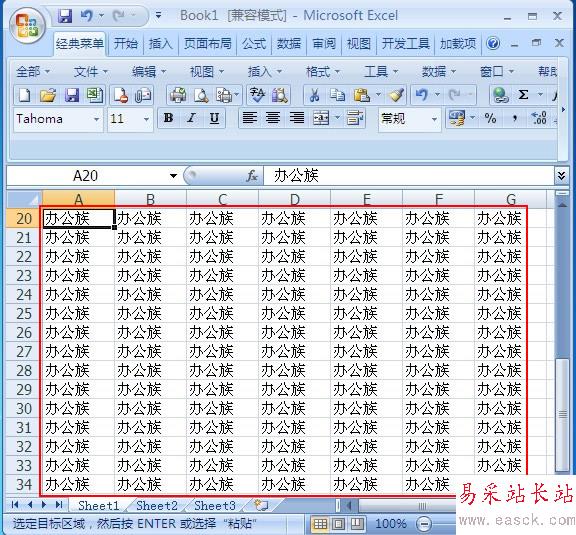Click the increase decimal icon
This screenshot has height=535, width=576.
[539, 118]
